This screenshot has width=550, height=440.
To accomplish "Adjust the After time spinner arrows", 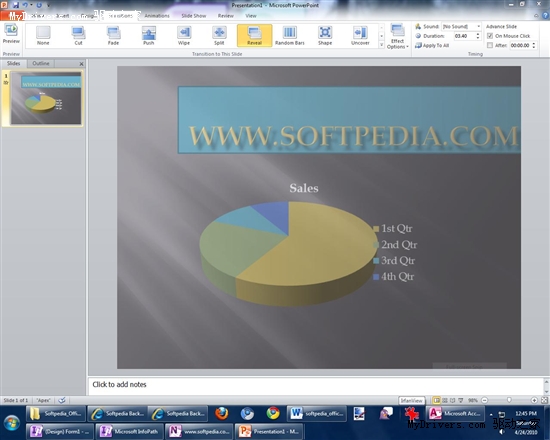I will tap(534, 45).
